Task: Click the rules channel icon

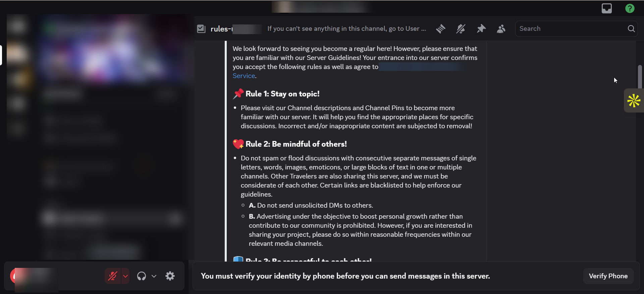Action: [x=201, y=29]
